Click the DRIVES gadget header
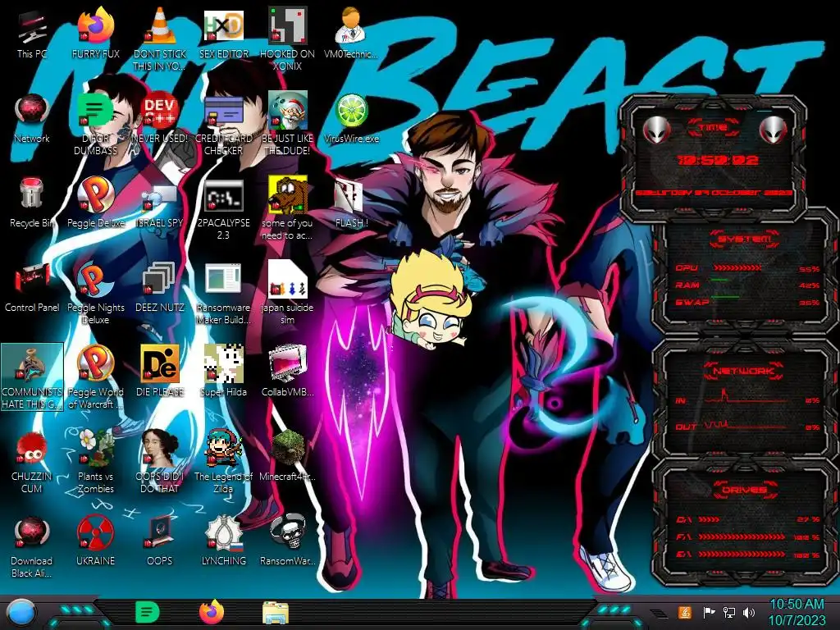 pyautogui.click(x=743, y=491)
